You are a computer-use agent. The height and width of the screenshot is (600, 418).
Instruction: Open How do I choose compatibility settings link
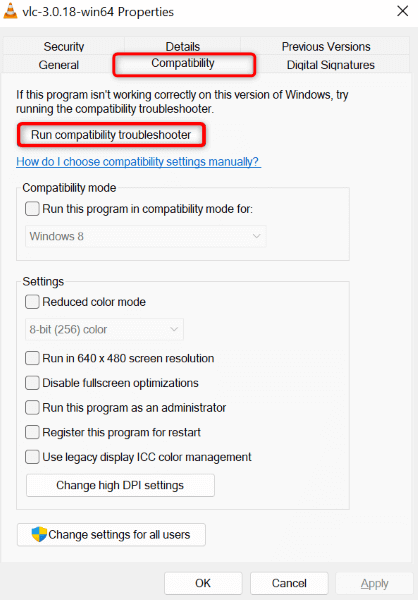(139, 161)
